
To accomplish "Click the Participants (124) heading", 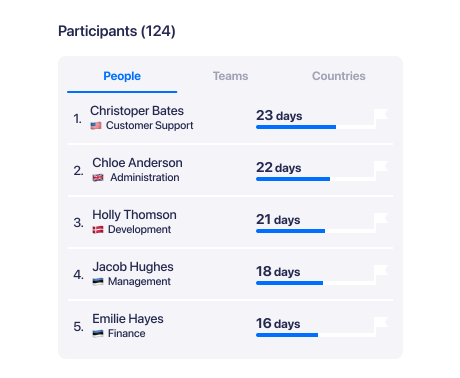I will click(x=117, y=31).
